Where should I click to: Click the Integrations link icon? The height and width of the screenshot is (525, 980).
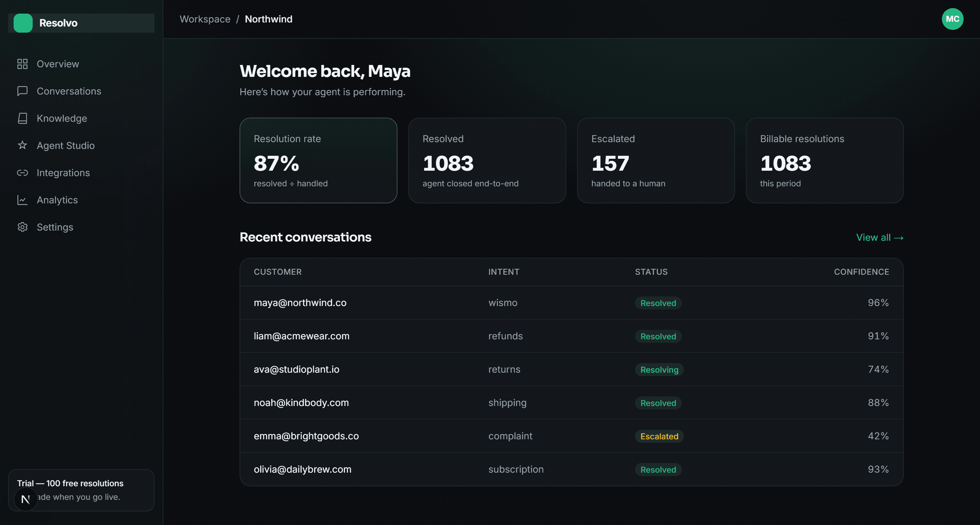[22, 173]
